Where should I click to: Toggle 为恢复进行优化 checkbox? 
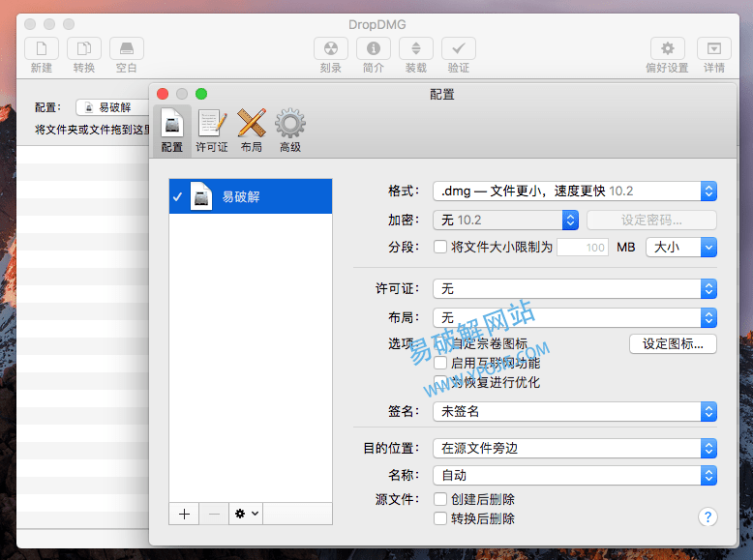pyautogui.click(x=440, y=382)
